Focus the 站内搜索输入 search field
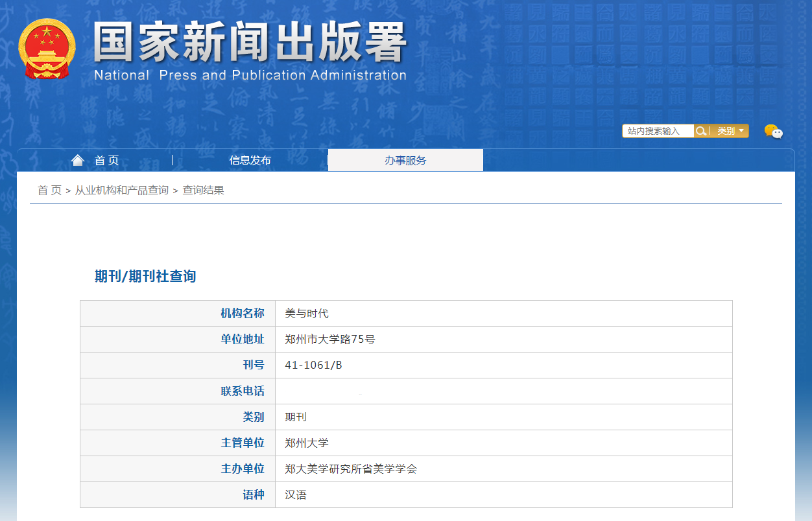Viewport: 812px width, 521px height. pos(658,131)
